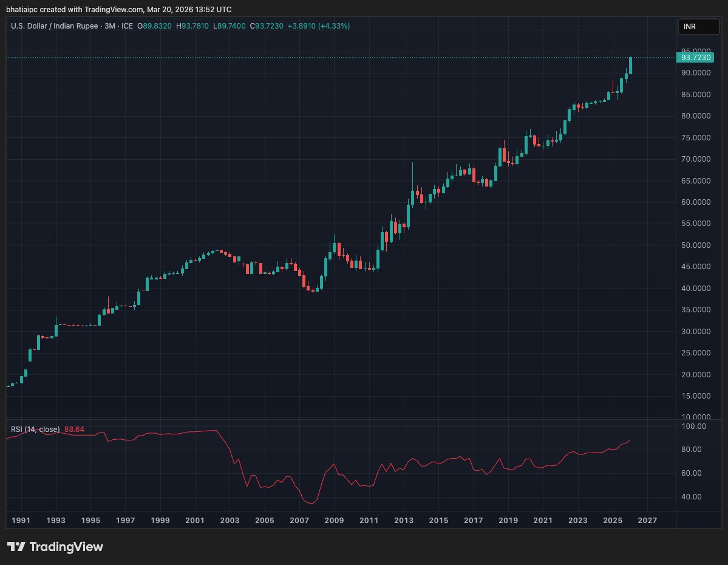The image size is (728, 565).
Task: Click the open value O89.8320
Action: click(x=155, y=26)
